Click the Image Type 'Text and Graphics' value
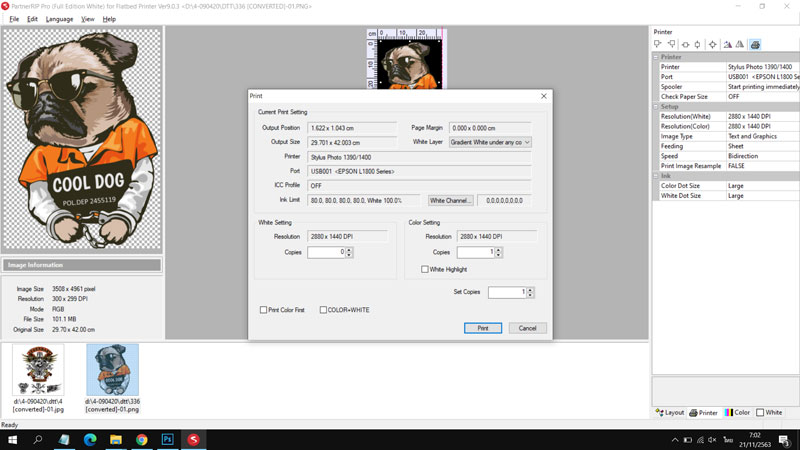This screenshot has width=800, height=450. pyautogui.click(x=752, y=136)
